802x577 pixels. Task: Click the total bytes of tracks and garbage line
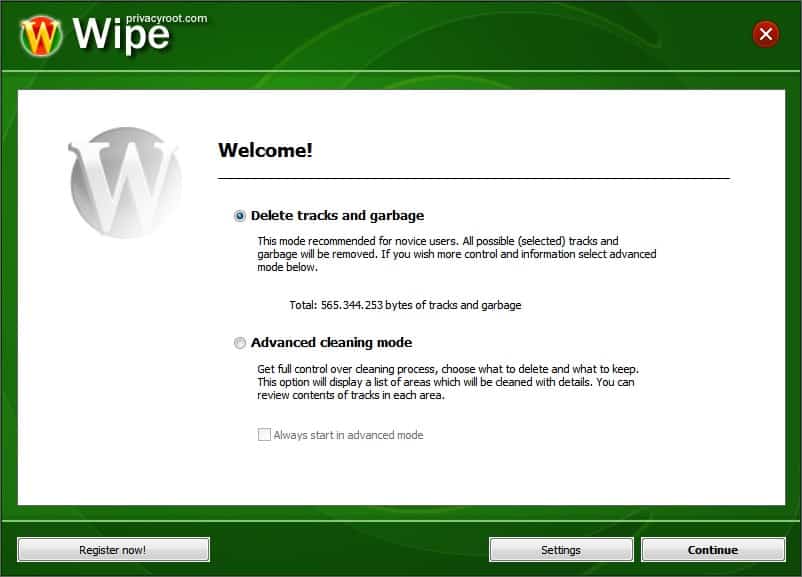(405, 305)
